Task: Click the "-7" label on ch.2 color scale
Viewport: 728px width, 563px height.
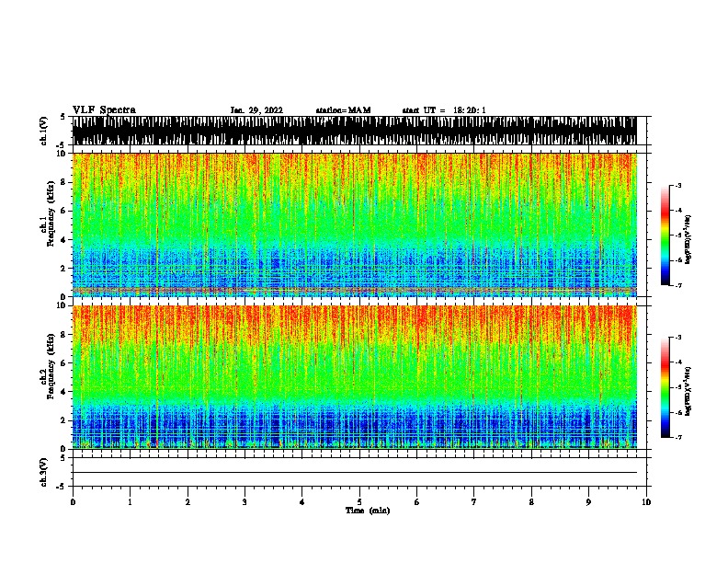Action: click(677, 437)
